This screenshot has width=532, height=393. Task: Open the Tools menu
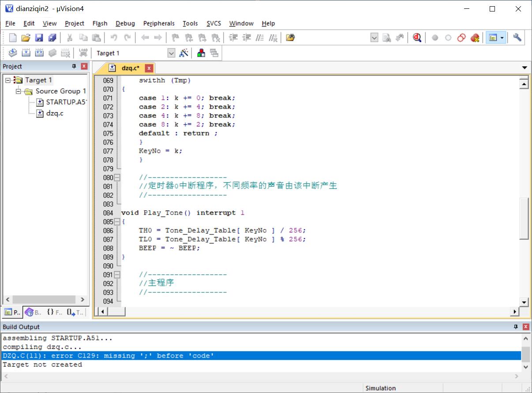tap(190, 23)
